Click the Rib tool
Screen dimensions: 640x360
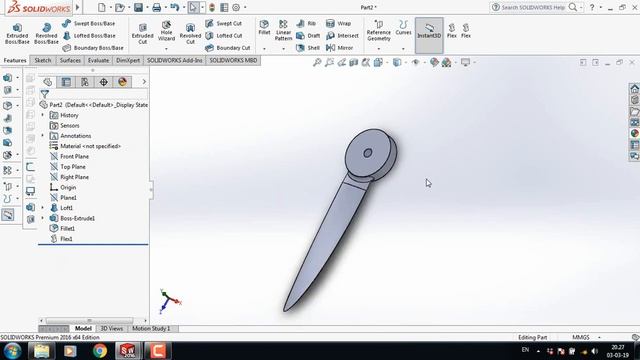tap(306, 23)
